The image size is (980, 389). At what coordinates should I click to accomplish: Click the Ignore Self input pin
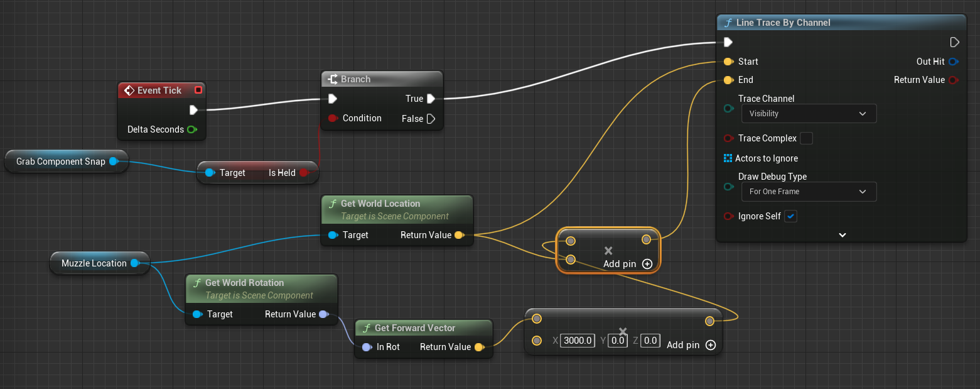(728, 216)
